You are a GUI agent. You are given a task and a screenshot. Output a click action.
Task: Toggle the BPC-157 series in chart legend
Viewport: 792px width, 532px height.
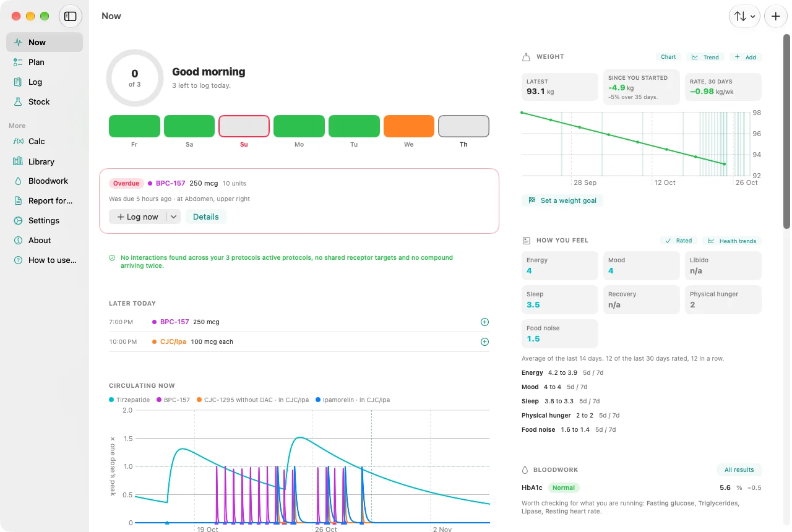point(173,400)
